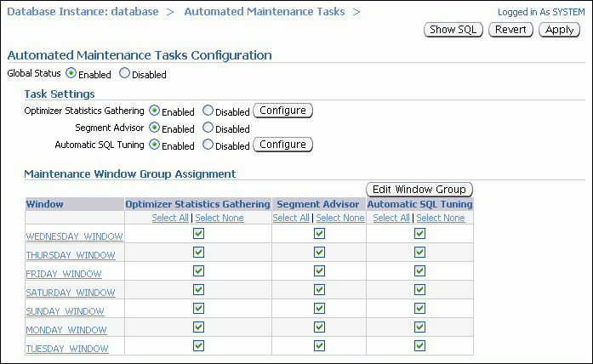Click the Show SQL button
Image resolution: width=593 pixels, height=364 pixels.
(x=453, y=30)
